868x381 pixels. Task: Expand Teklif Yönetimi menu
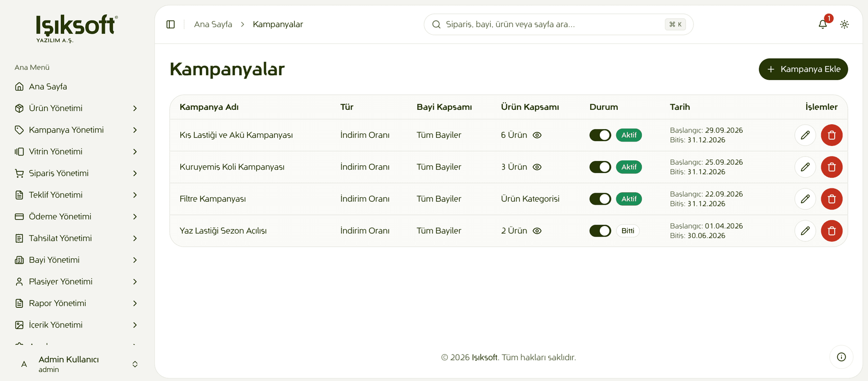coord(77,195)
